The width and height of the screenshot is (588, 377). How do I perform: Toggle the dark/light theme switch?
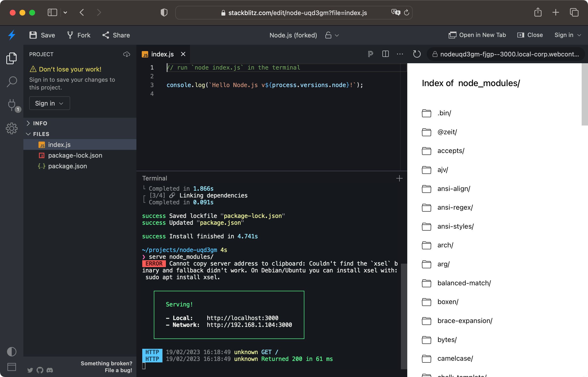(11, 351)
